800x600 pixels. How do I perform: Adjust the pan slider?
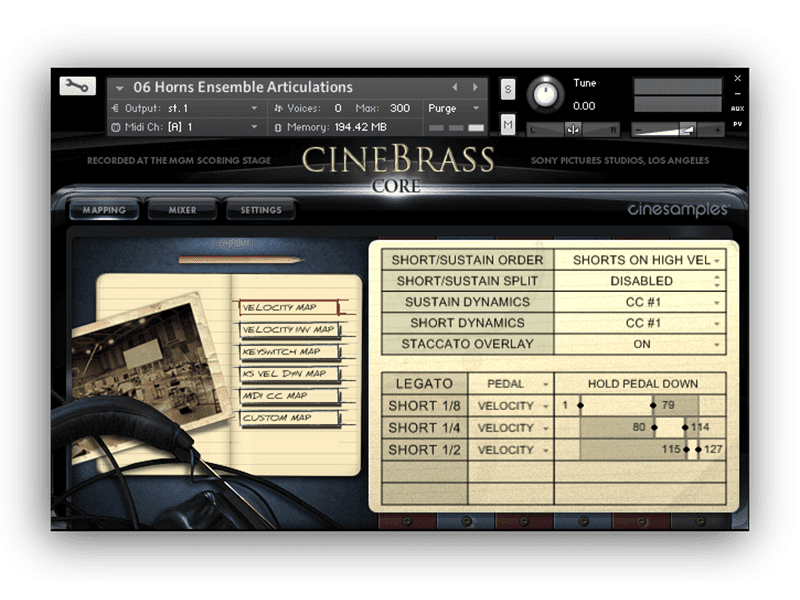[x=573, y=130]
